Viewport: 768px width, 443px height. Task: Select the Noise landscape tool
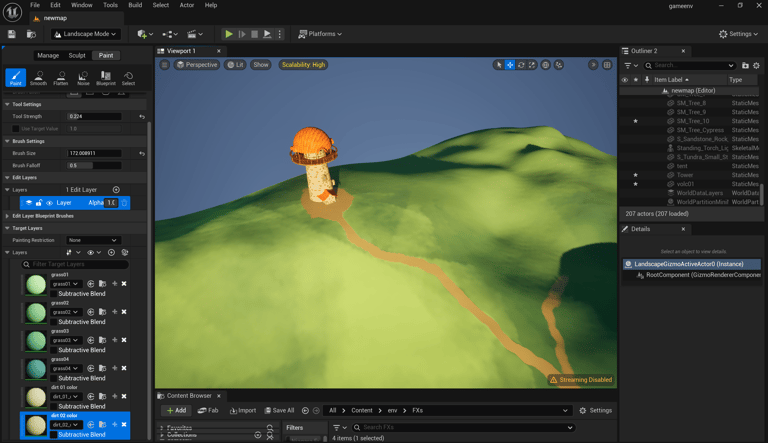pos(83,77)
